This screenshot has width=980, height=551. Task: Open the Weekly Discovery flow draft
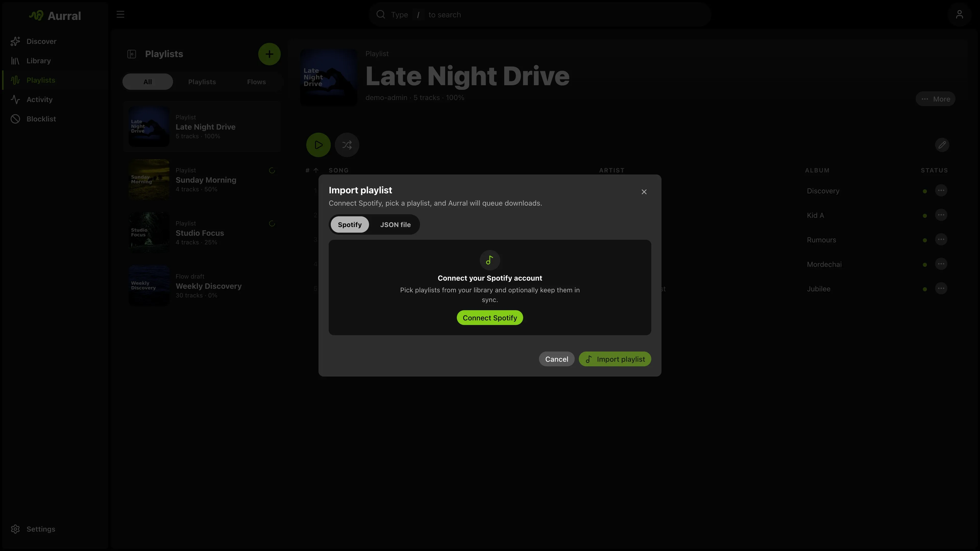(x=202, y=286)
